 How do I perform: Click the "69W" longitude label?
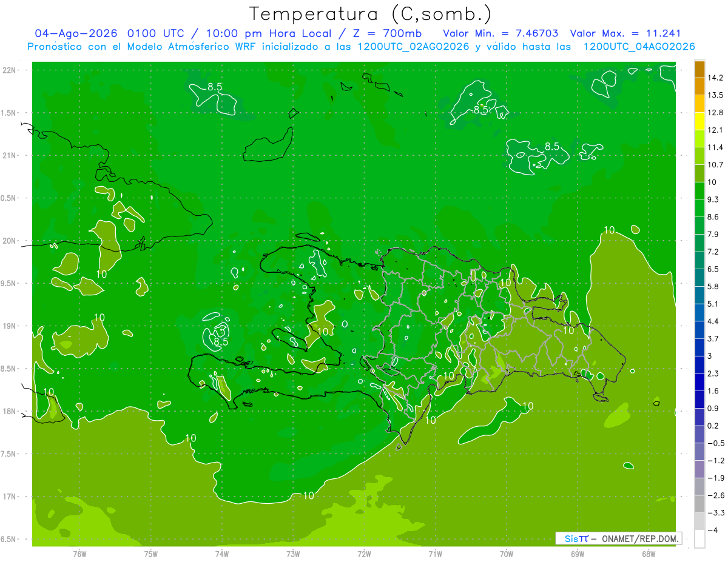tap(578, 554)
